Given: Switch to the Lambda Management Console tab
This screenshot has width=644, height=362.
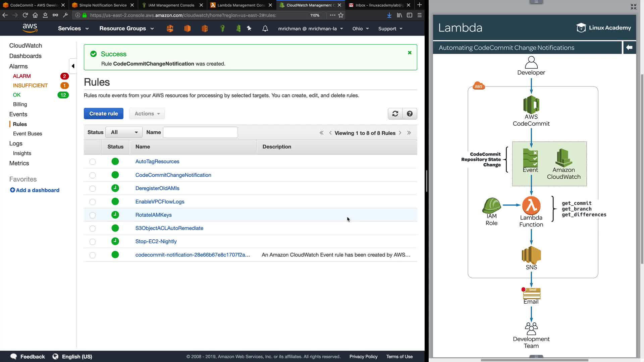Looking at the screenshot, I should [241, 5].
